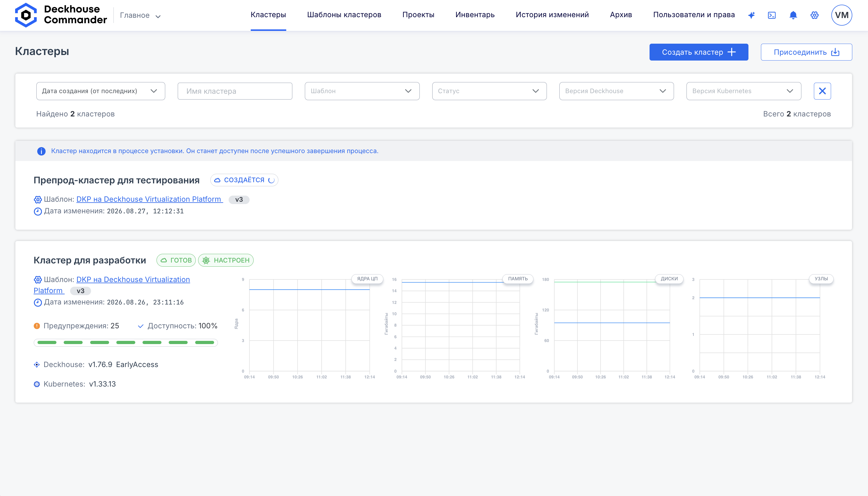Click the Присоединить button

click(806, 52)
